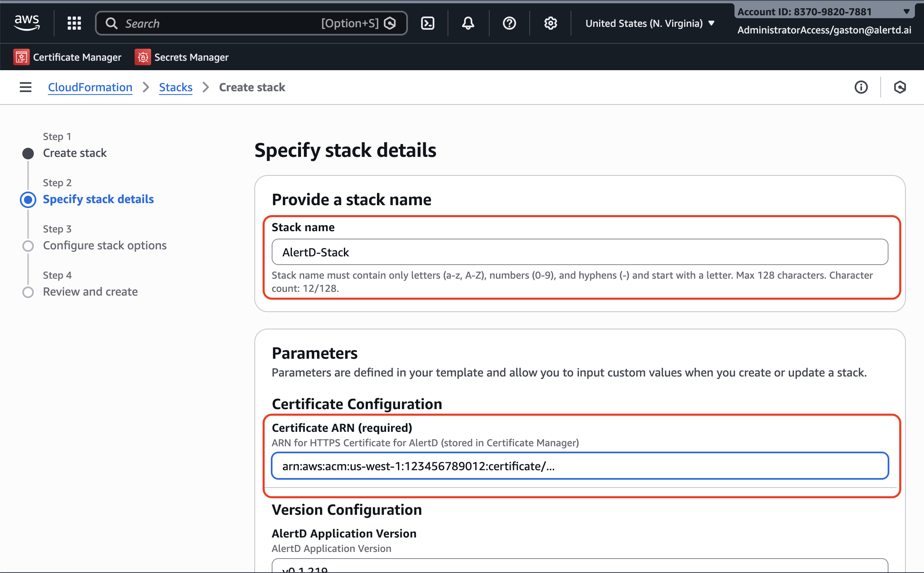Open the United States (N. Virginia) region dropdown
The image size is (924, 573).
click(x=649, y=23)
